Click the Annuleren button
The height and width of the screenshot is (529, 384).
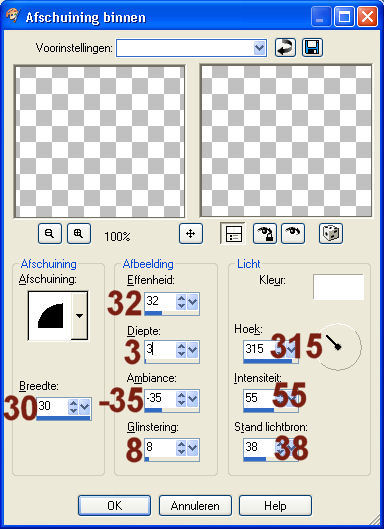point(195,505)
